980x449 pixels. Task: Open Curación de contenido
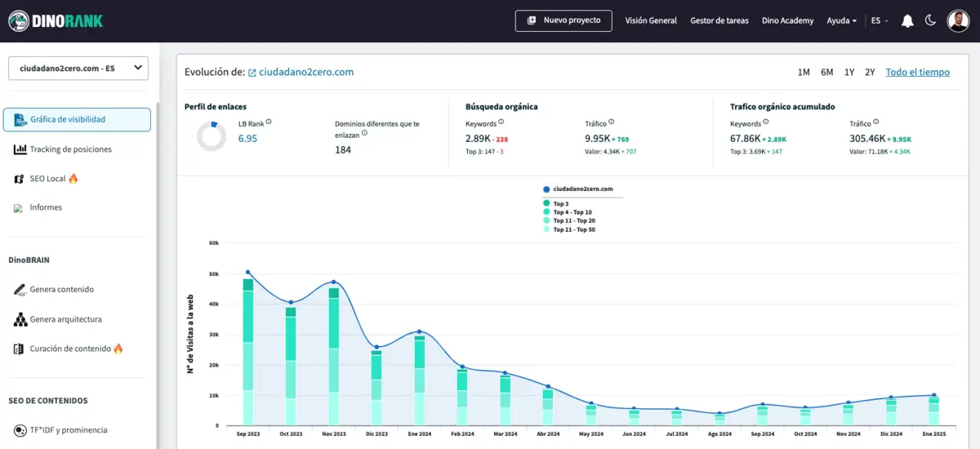click(76, 349)
